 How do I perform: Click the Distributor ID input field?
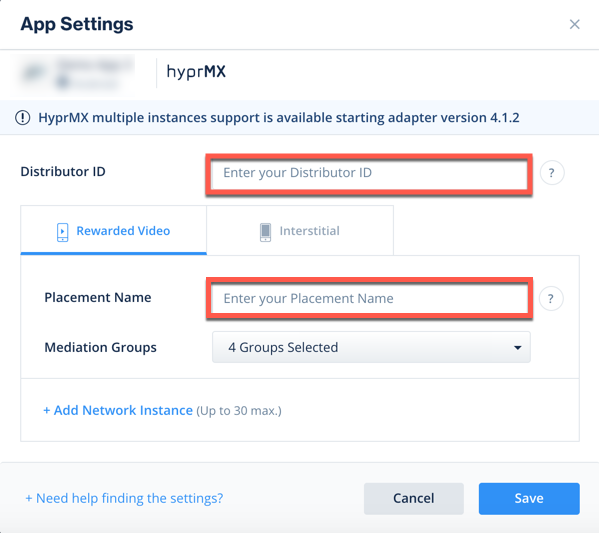[x=369, y=173]
